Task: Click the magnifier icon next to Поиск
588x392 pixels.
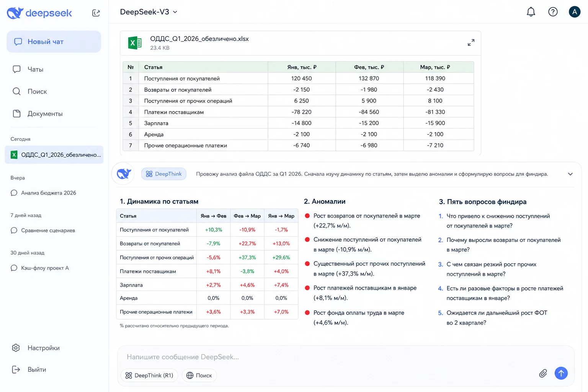Action: click(16, 91)
